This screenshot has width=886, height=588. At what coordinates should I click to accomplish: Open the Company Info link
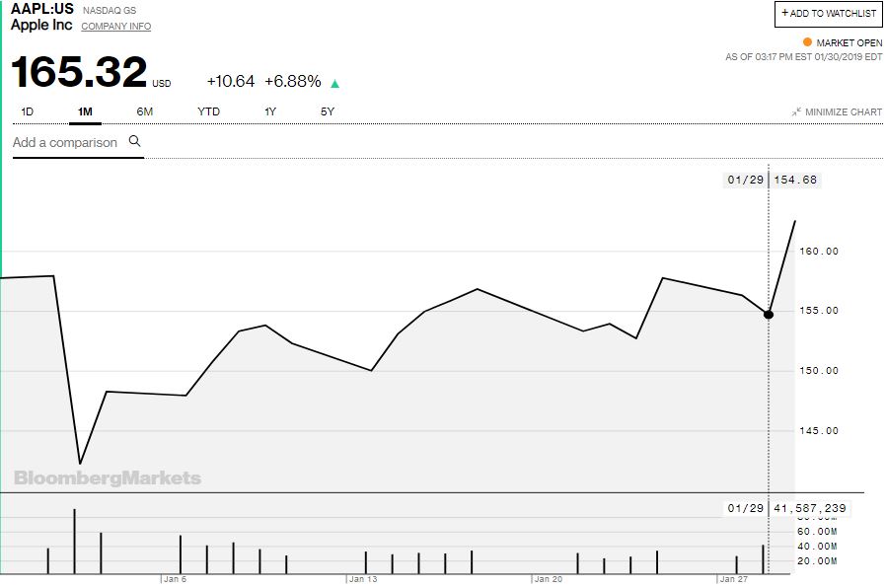point(115,26)
